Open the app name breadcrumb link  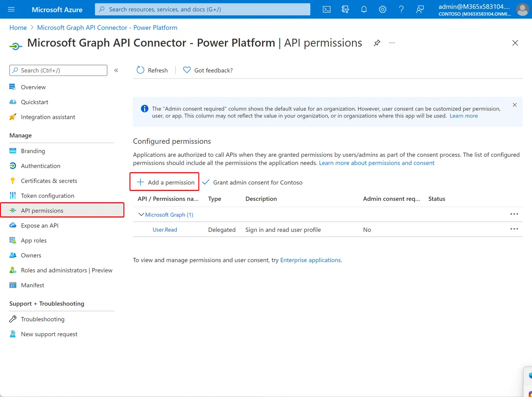pos(107,28)
